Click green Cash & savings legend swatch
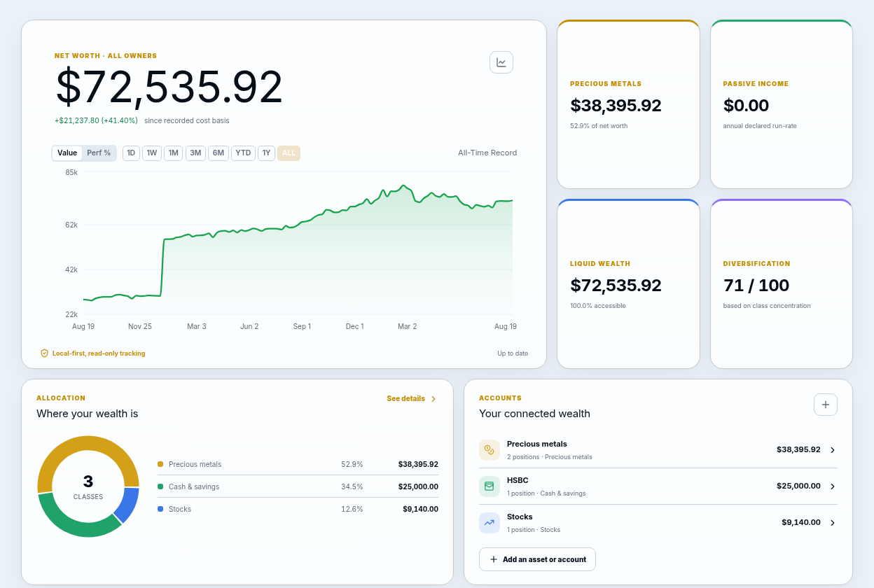The width and height of the screenshot is (874, 588). pyautogui.click(x=160, y=486)
